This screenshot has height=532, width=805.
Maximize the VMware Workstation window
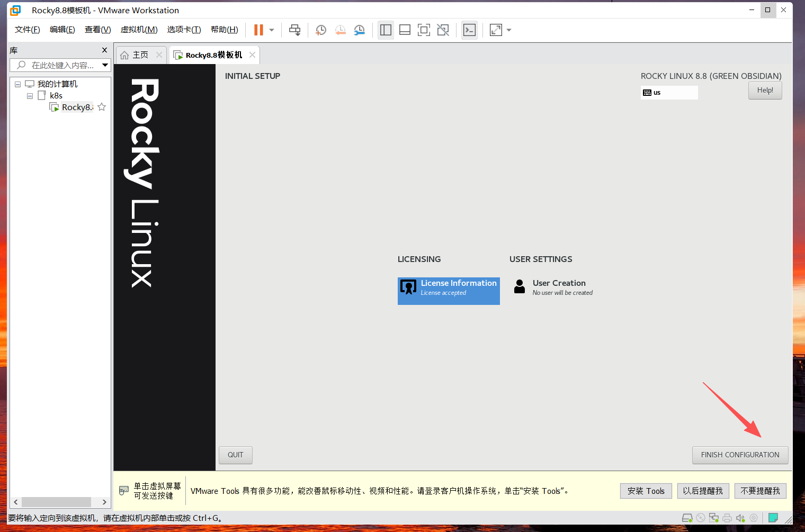(767, 10)
